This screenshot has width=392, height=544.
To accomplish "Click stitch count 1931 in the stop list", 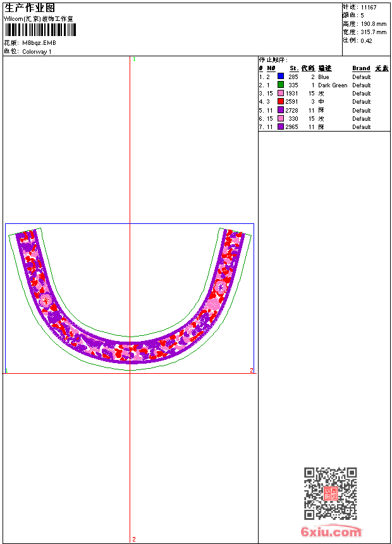I will click(x=291, y=94).
